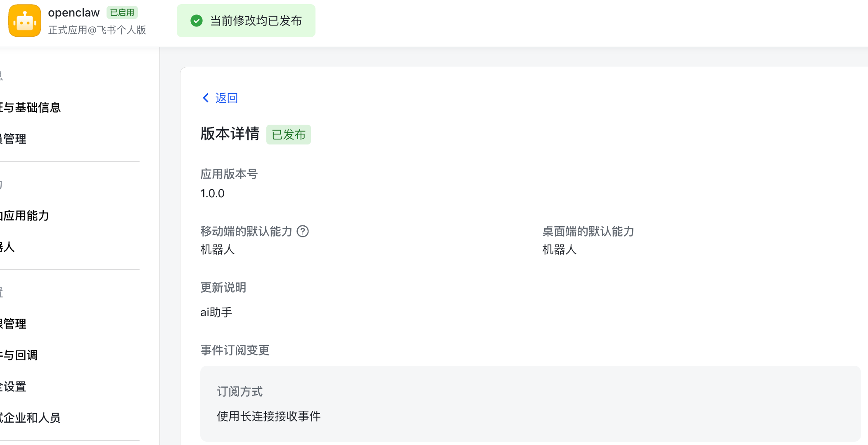Click the 使用长连接接收事件 subscription text
This screenshot has height=445, width=868.
coord(268,416)
